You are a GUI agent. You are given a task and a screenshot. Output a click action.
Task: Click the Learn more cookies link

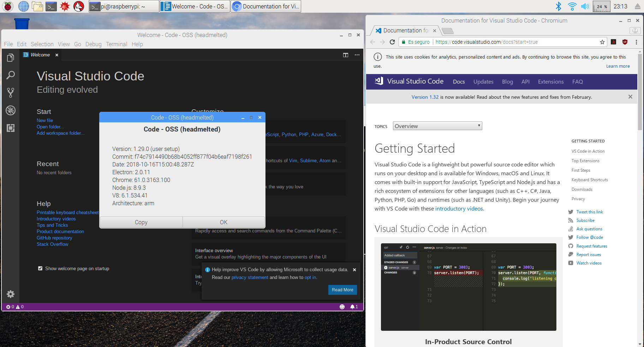click(618, 66)
